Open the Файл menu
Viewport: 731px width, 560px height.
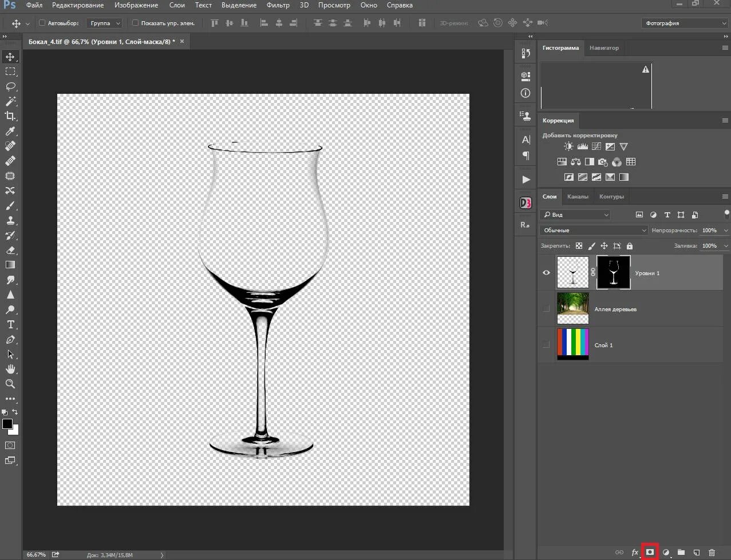tap(34, 5)
